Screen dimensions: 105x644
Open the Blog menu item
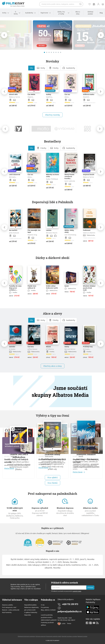pos(101,13)
